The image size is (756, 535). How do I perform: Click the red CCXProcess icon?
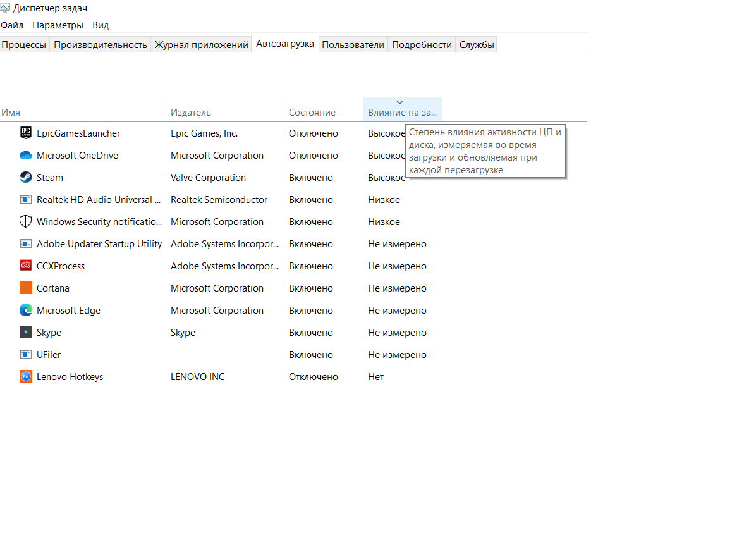click(x=25, y=266)
